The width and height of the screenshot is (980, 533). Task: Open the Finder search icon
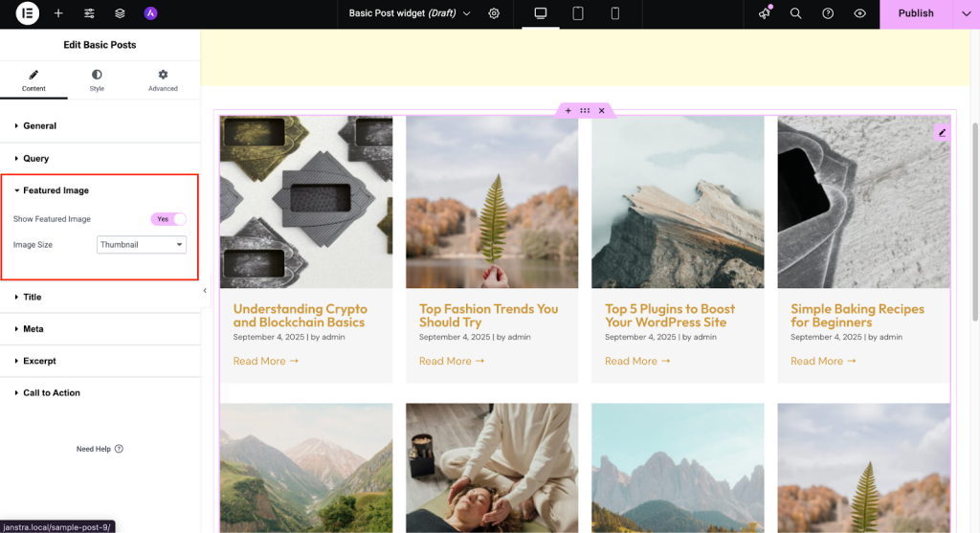(x=795, y=13)
